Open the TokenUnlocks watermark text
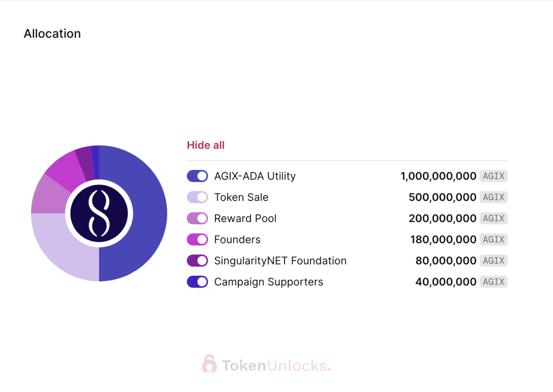553x392 pixels. [x=276, y=366]
